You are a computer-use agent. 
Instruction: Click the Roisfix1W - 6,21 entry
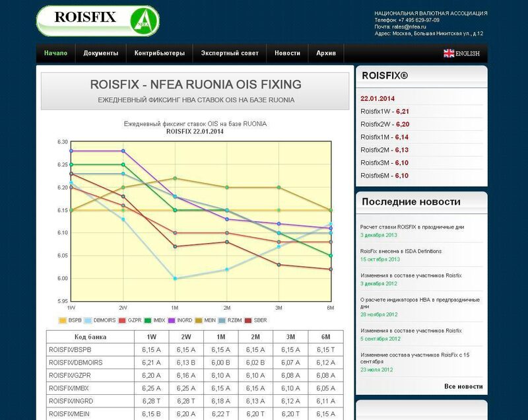click(x=385, y=112)
